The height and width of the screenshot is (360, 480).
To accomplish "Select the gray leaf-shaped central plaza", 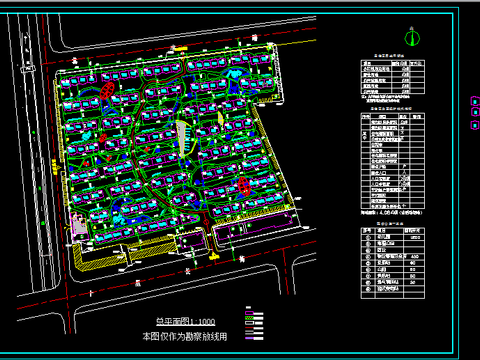I will pyautogui.click(x=182, y=137).
